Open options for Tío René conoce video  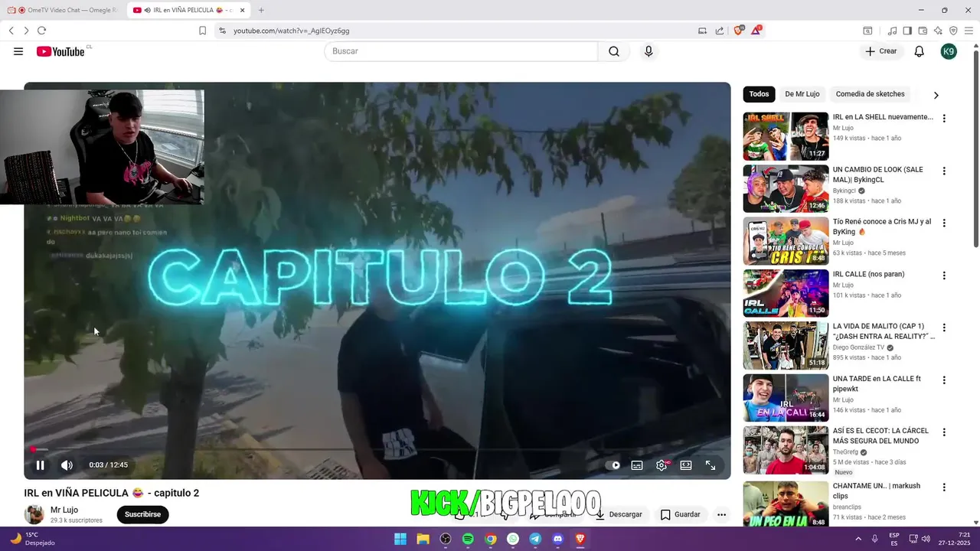point(944,223)
